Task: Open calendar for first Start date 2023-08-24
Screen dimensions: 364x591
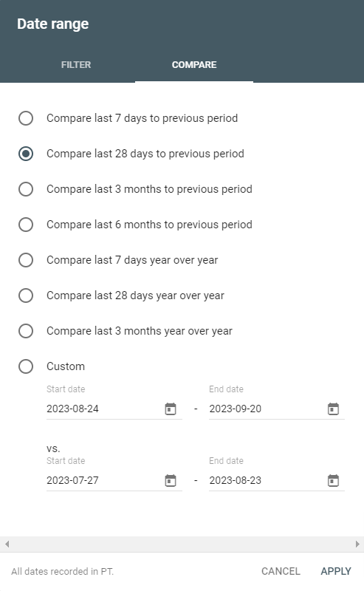Action: coord(171,409)
